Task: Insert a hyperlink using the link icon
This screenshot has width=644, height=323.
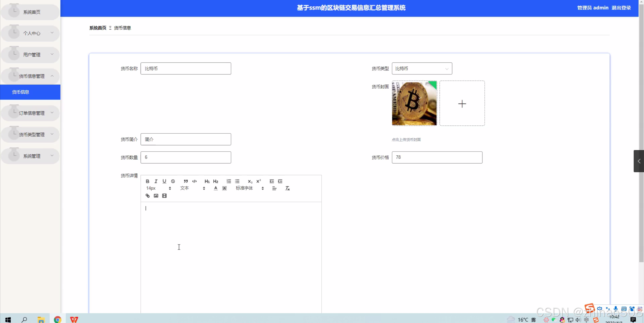Action: point(147,196)
